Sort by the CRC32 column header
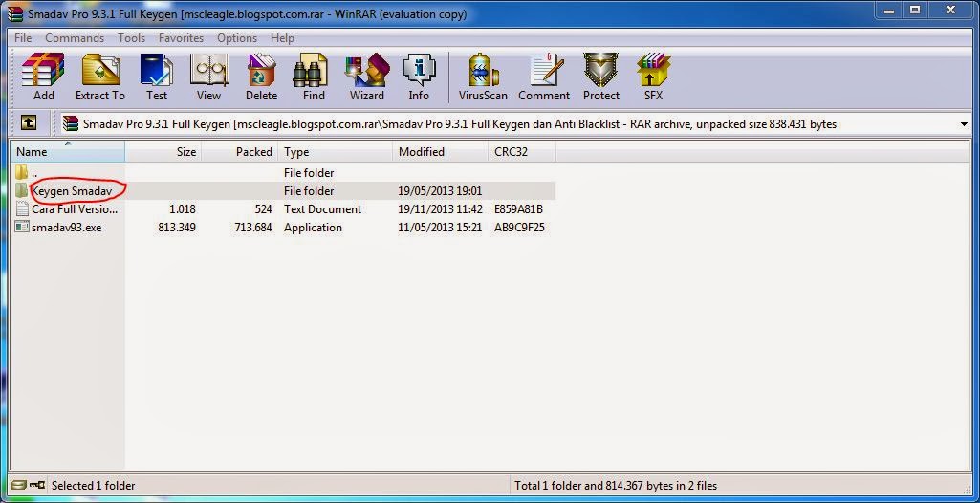The image size is (980, 503). [522, 152]
